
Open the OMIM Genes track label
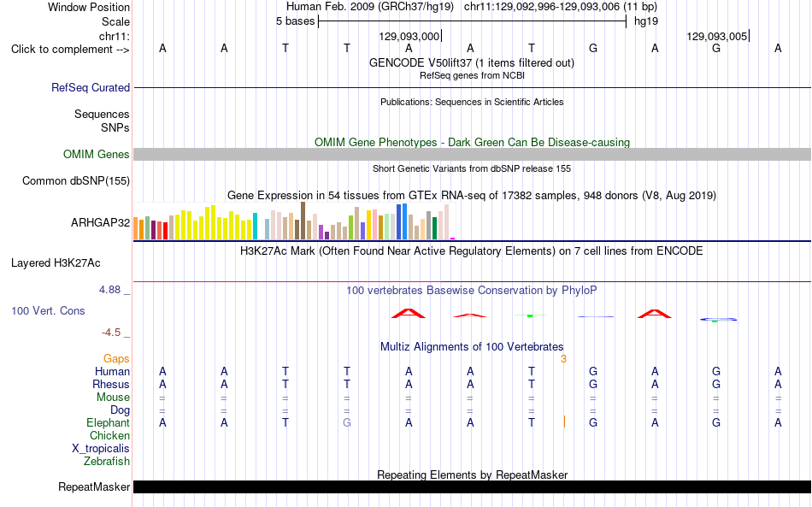tap(96, 155)
